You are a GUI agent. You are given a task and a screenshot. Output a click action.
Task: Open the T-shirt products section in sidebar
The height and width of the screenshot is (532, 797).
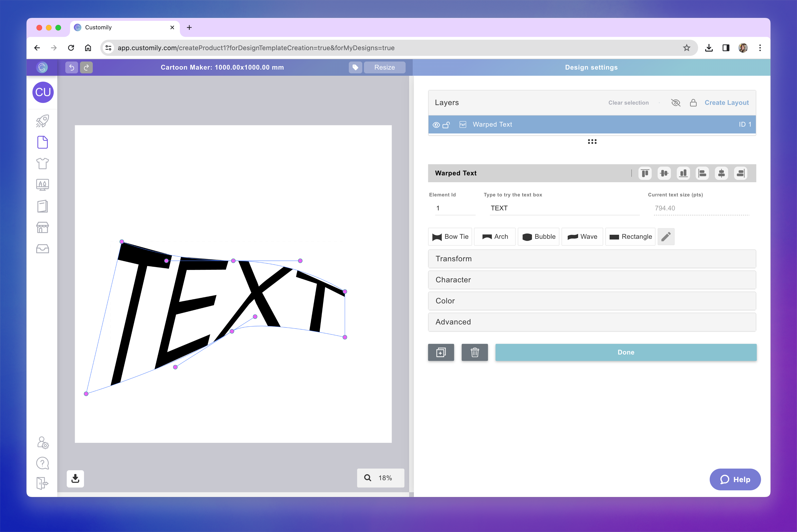[x=42, y=164]
